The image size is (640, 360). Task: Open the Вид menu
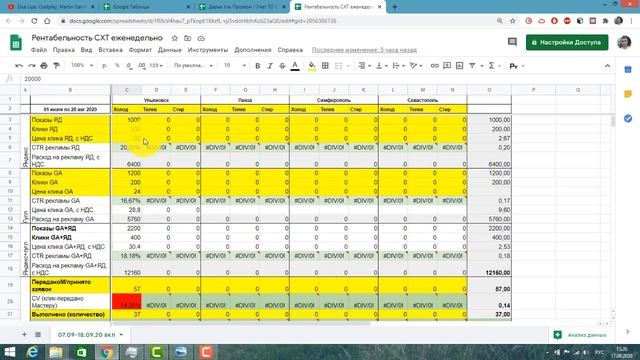click(x=86, y=50)
